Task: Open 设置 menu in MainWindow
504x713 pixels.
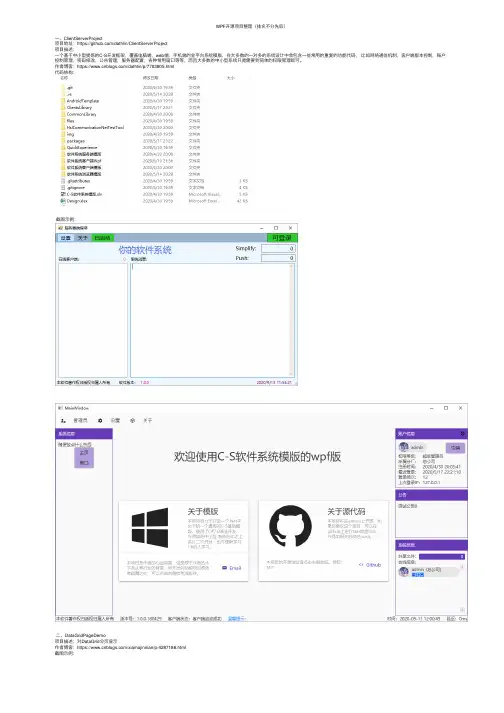Action: point(116,421)
